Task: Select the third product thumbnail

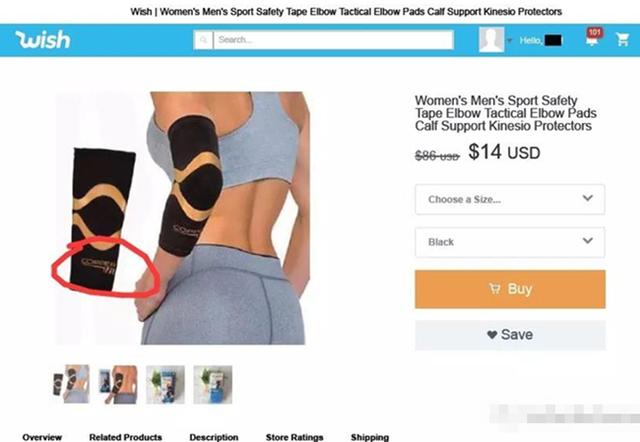Action: coord(165,384)
